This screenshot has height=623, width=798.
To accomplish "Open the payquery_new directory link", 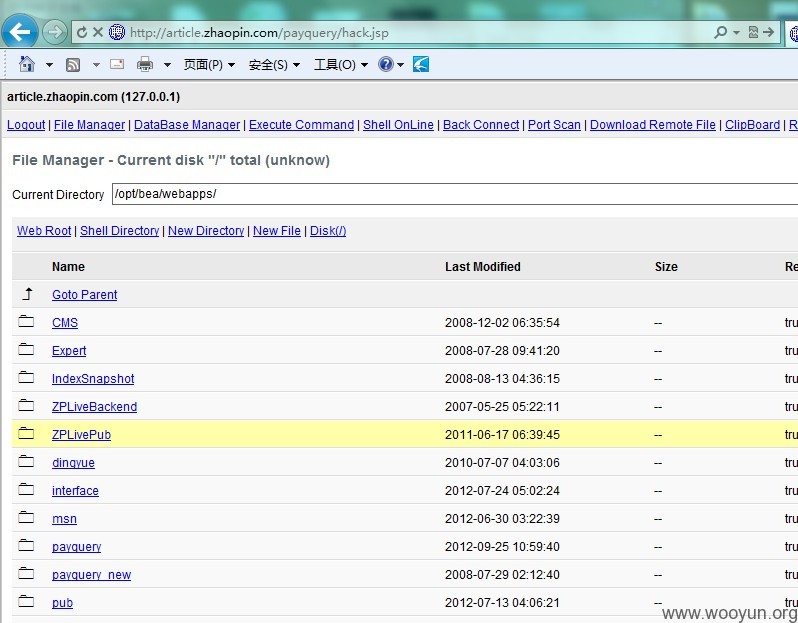I will point(91,575).
